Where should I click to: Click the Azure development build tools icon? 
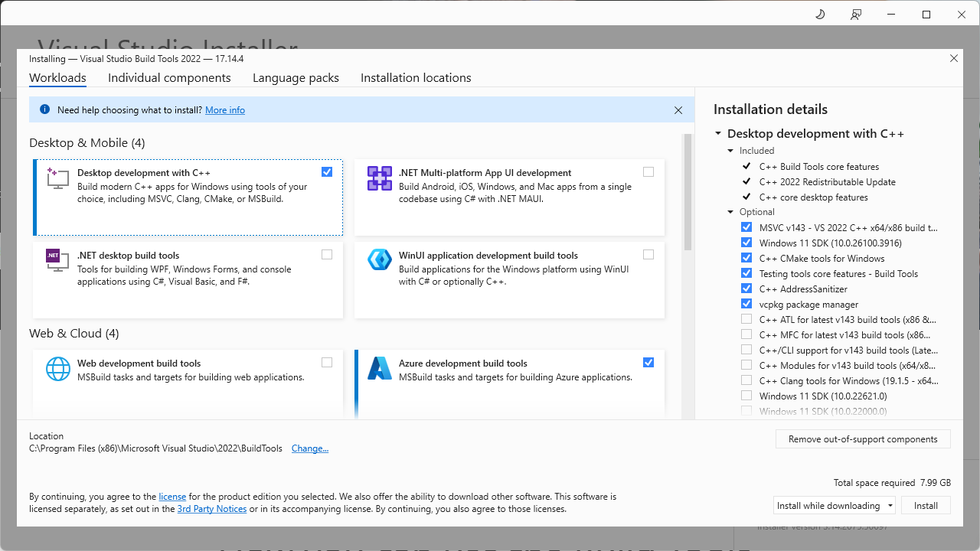tap(379, 368)
